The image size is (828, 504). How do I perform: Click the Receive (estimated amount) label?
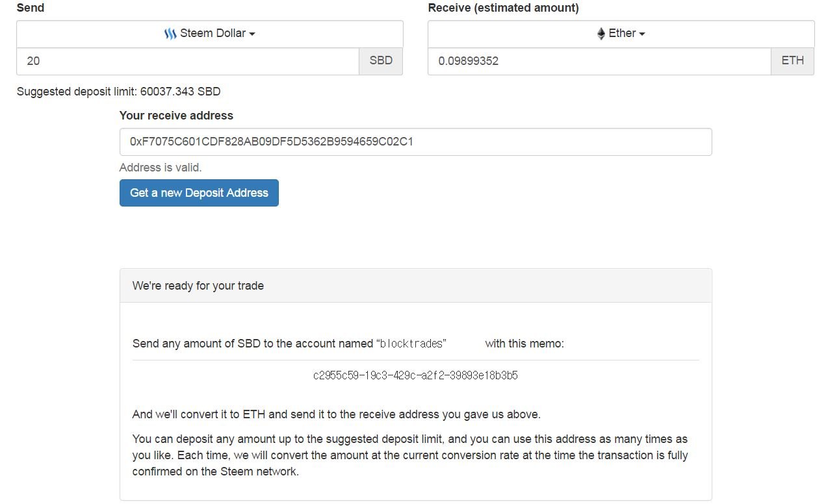tap(503, 8)
